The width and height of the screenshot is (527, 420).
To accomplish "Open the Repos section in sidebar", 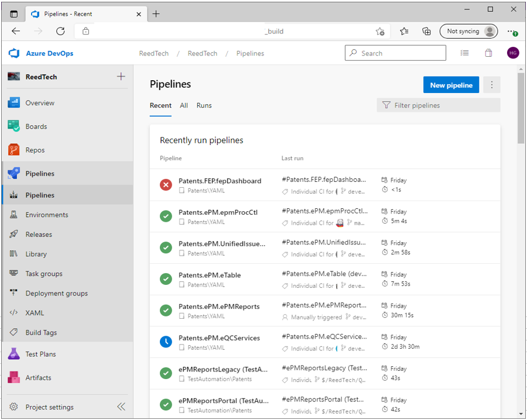I will pos(35,150).
